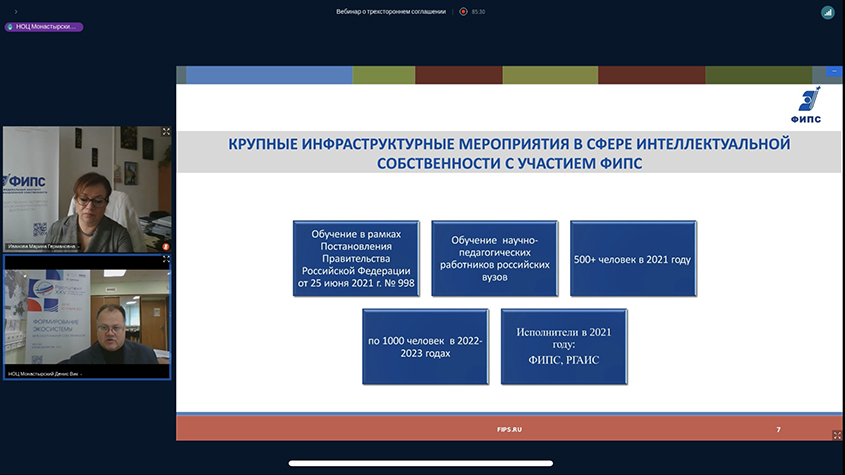Image resolution: width=845 pixels, height=475 pixels.
Task: Click the webinar title 'Вебинар о трехстороннем соглашении'
Action: click(391, 12)
